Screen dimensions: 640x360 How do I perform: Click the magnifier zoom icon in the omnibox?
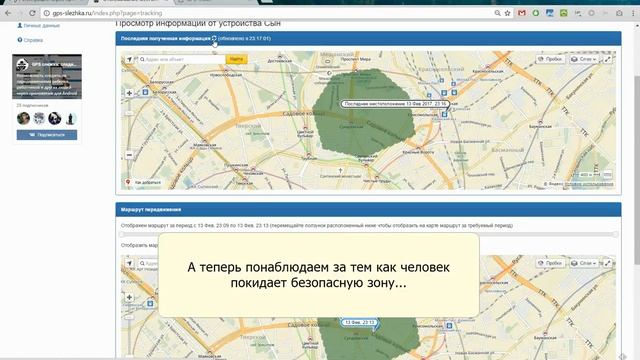[x=497, y=13]
